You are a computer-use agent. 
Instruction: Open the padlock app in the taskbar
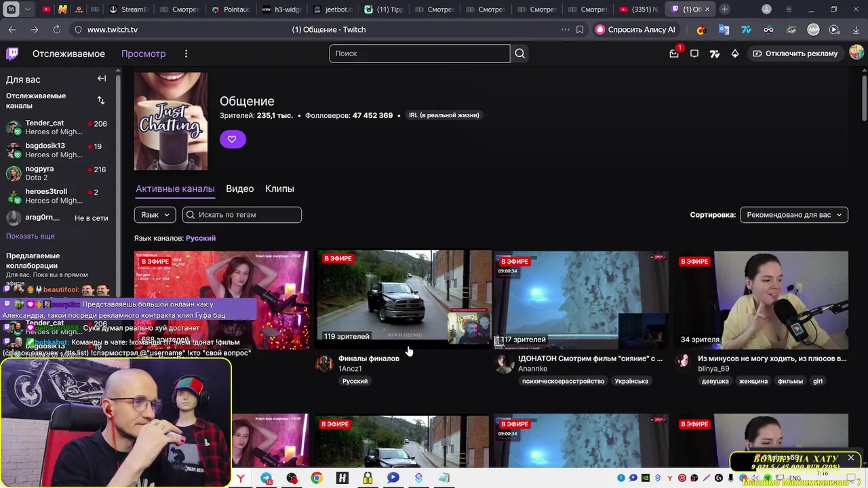(x=367, y=479)
